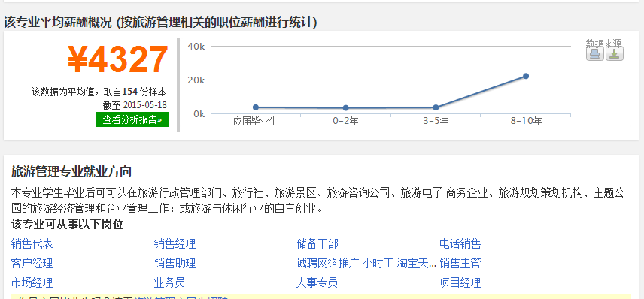
Task: Open the 人事专员 job link
Action: [x=317, y=282]
